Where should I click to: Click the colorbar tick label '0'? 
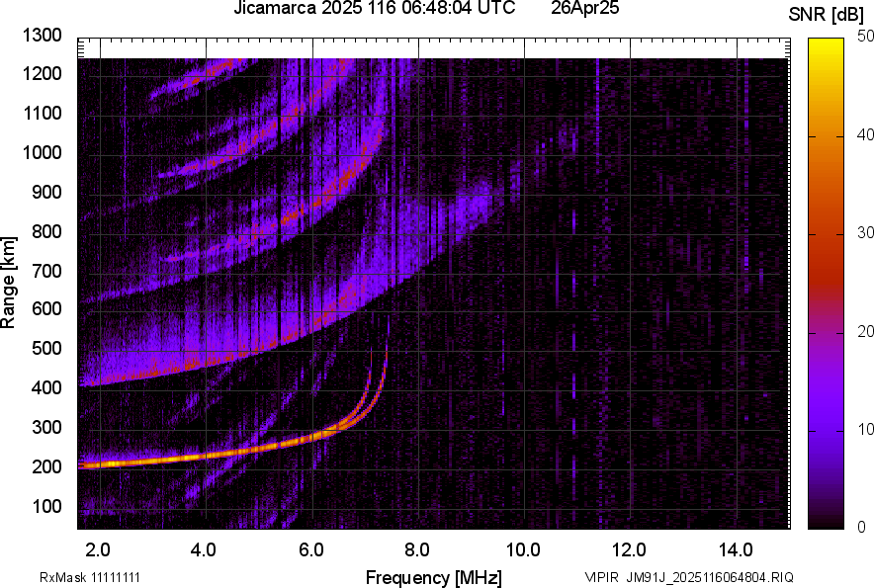[862, 527]
